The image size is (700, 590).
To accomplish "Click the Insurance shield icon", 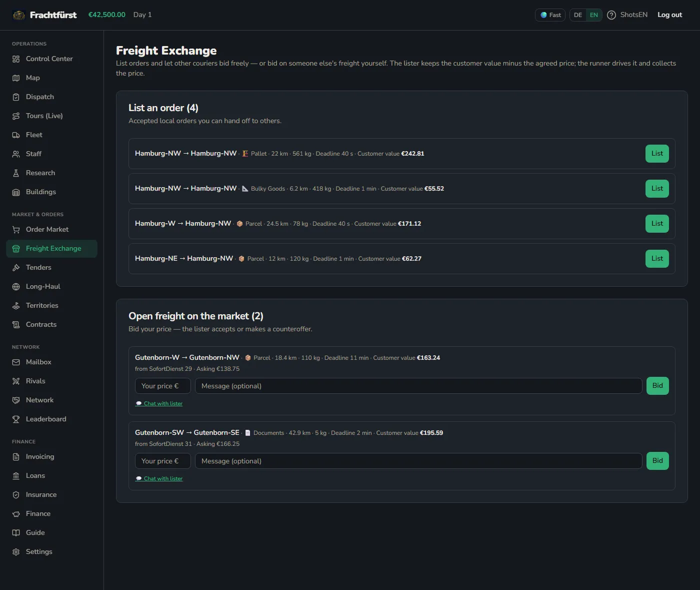I will (16, 495).
